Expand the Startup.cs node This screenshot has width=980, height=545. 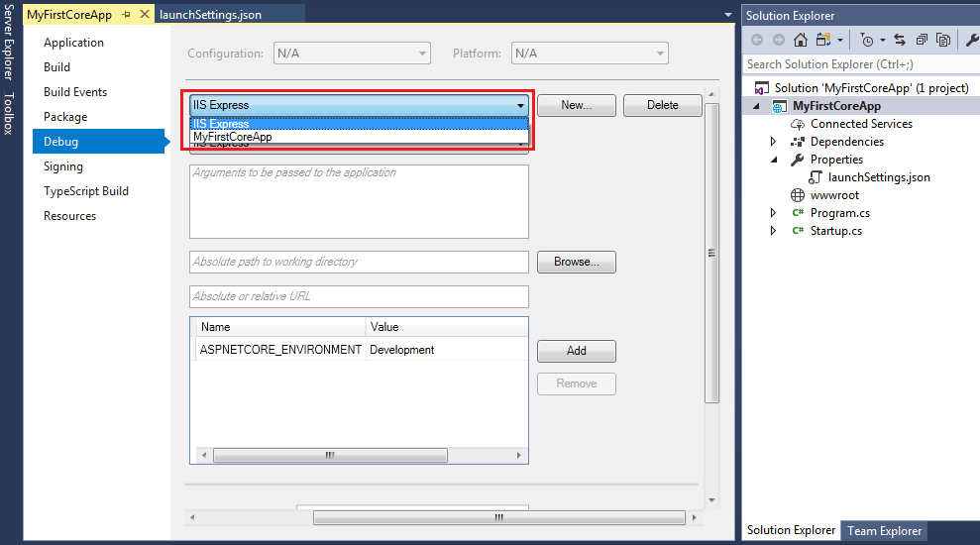774,231
